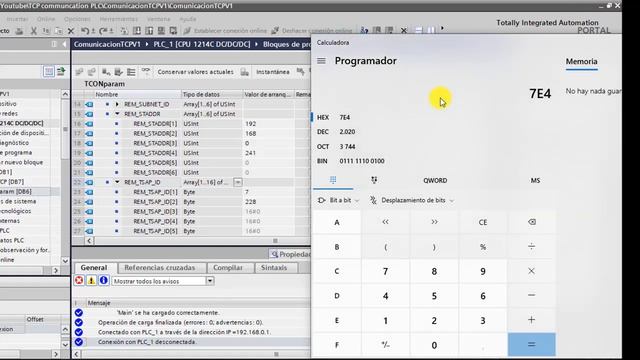The height and width of the screenshot is (360, 640).
Task: Click table horizontal scrollbar left arrow
Action: tap(89, 241)
